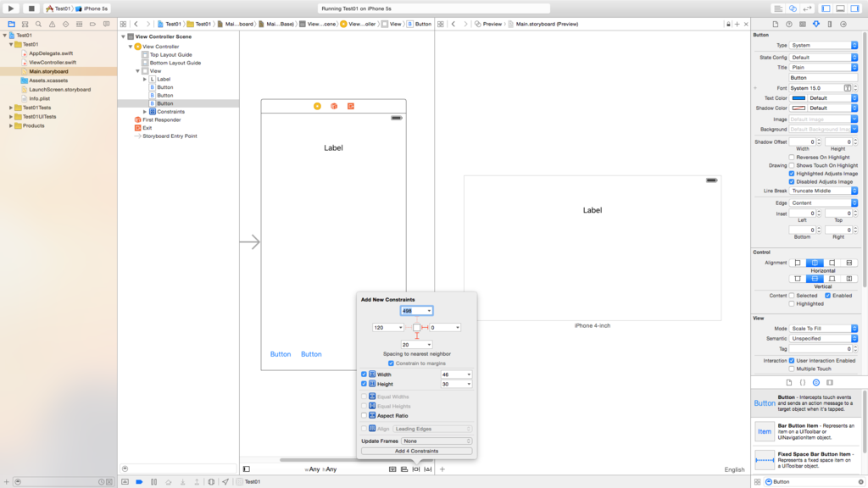This screenshot has height=488, width=868.
Task: Select Main.storyboard in the navigator
Action: click(x=48, y=71)
